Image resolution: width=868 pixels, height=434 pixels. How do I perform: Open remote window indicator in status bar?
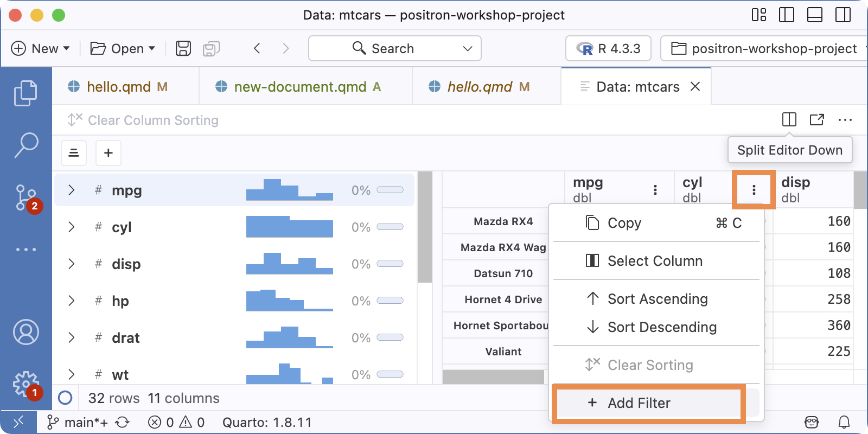coord(18,422)
